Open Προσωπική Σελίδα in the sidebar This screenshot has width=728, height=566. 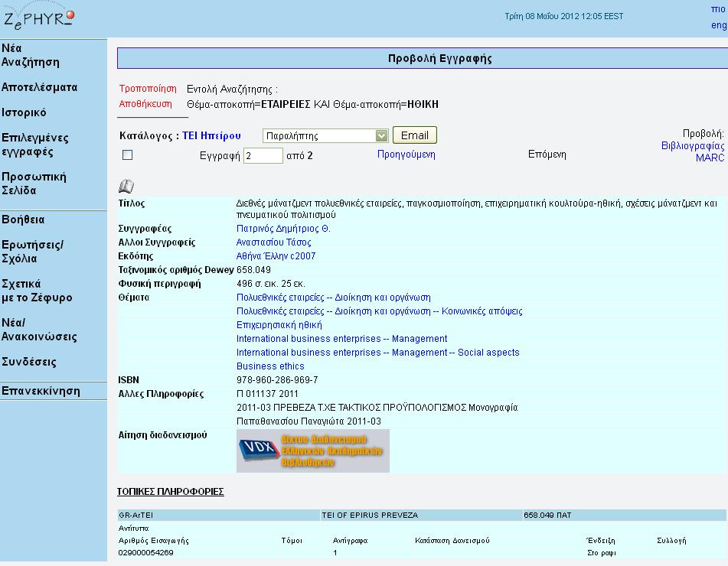[x=34, y=184]
